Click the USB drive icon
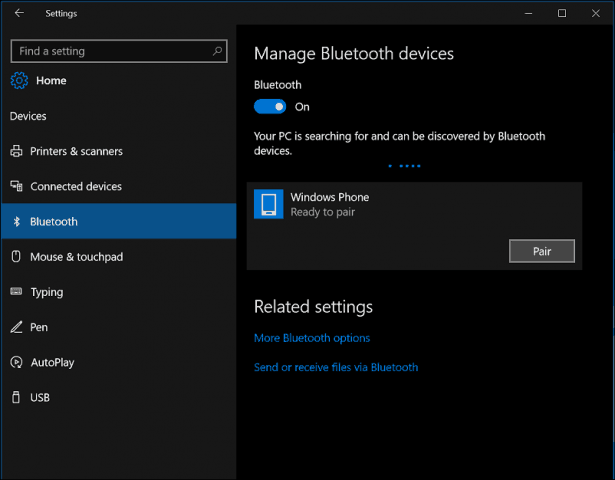Image resolution: width=615 pixels, height=480 pixels. click(x=16, y=397)
